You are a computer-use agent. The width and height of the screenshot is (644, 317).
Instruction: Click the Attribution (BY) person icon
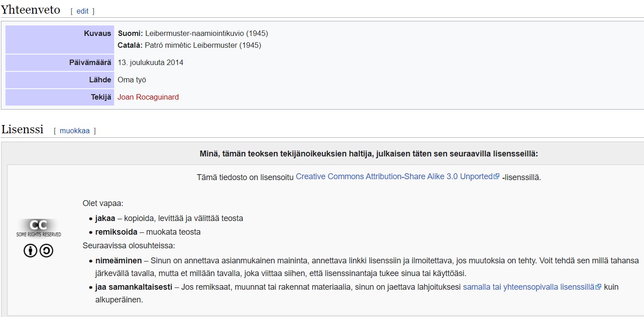[30, 251]
